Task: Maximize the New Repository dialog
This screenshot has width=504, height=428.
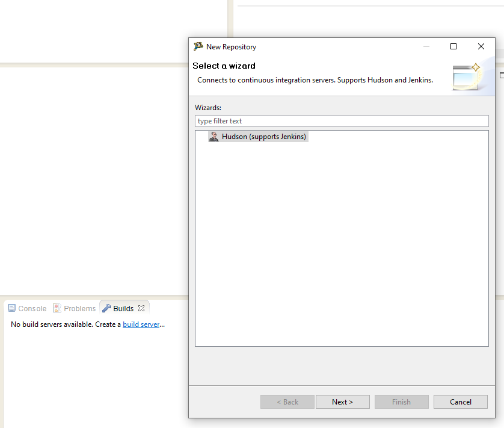Action: tap(453, 47)
